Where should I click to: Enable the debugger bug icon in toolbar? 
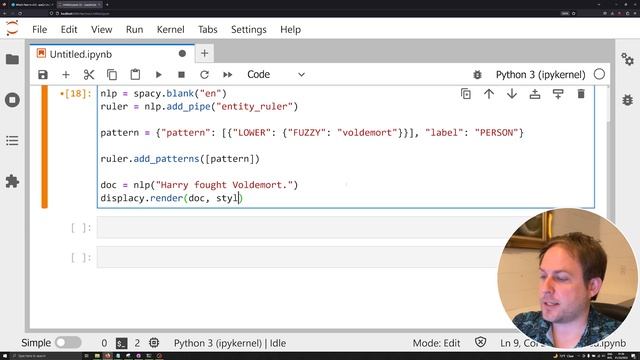point(477,75)
